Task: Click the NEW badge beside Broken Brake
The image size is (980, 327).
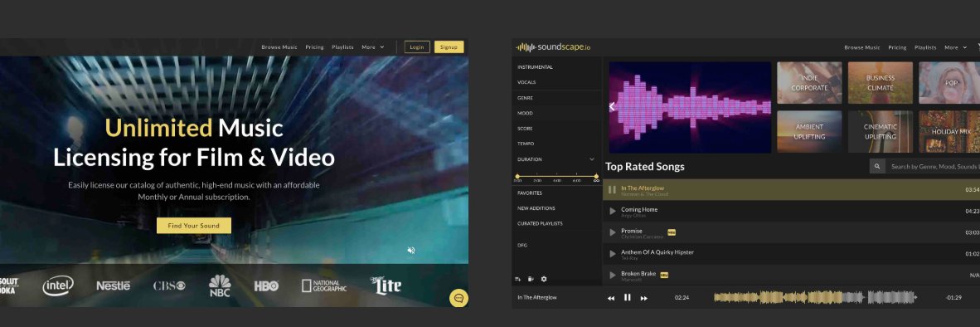Action: [664, 275]
